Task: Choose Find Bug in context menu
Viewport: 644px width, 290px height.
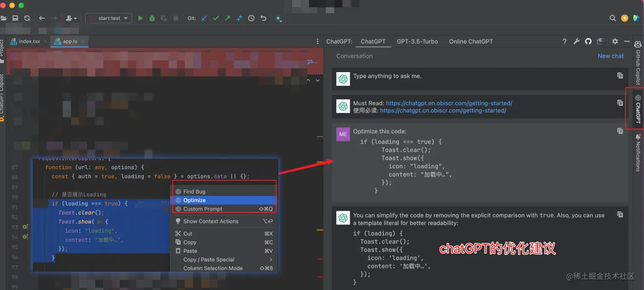Action: [224, 191]
